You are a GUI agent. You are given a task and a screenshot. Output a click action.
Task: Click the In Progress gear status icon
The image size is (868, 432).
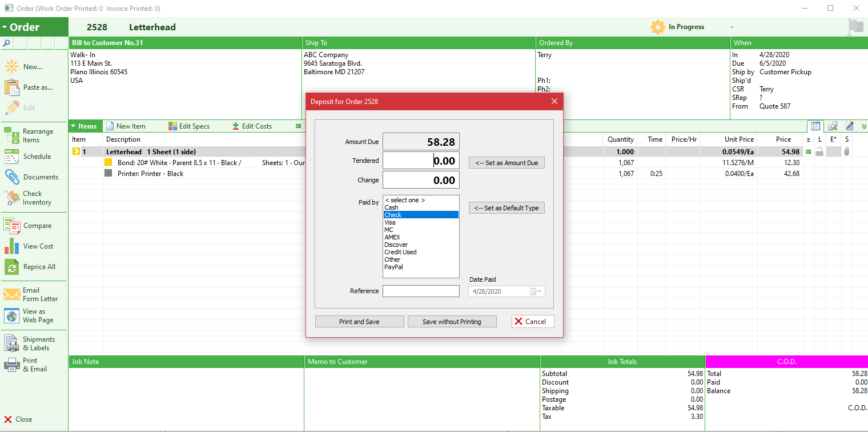[x=658, y=27]
